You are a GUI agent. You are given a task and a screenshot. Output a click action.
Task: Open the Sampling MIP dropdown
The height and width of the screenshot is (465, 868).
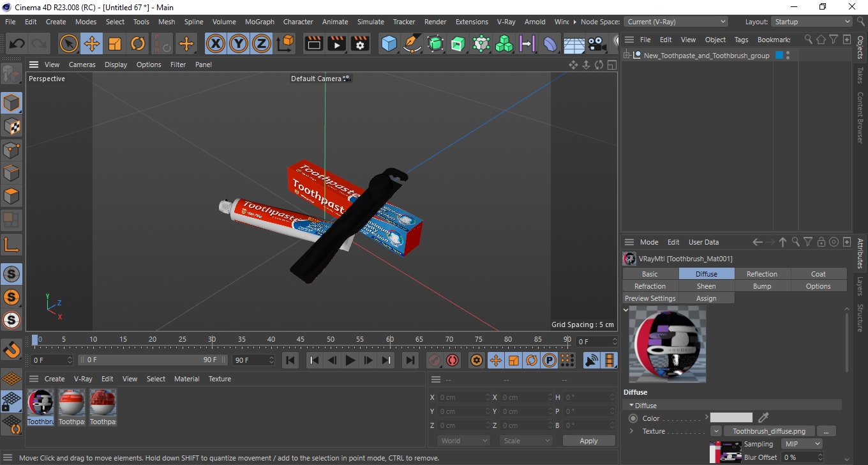(x=801, y=444)
